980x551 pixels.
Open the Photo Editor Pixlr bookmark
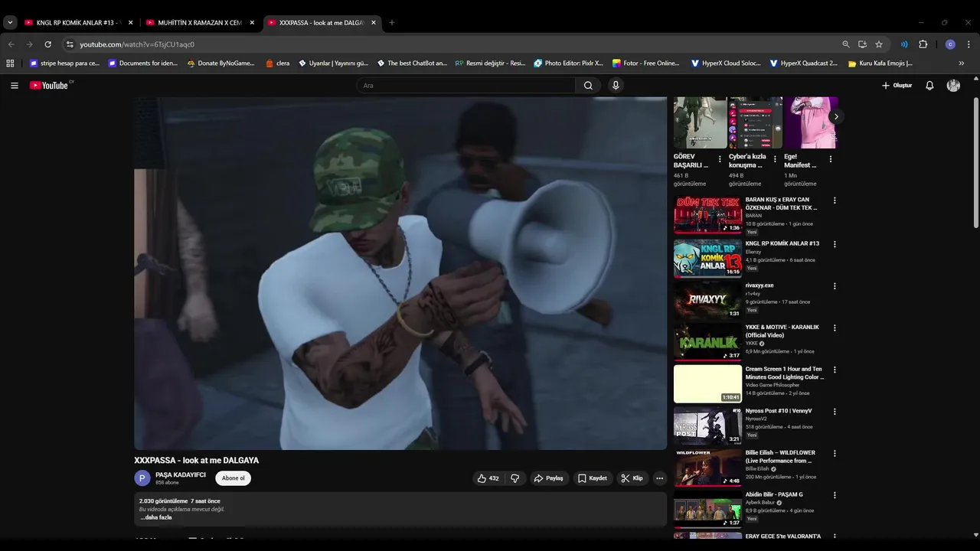pos(569,64)
